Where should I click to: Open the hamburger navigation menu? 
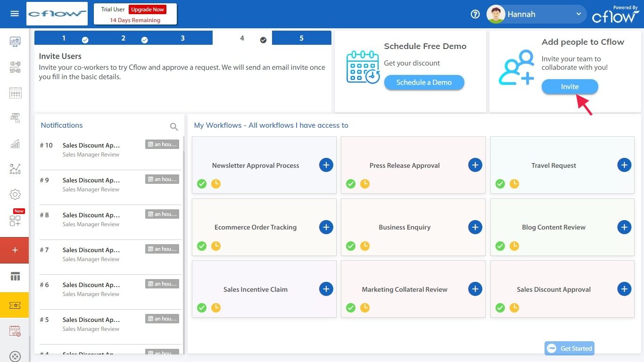coord(15,14)
